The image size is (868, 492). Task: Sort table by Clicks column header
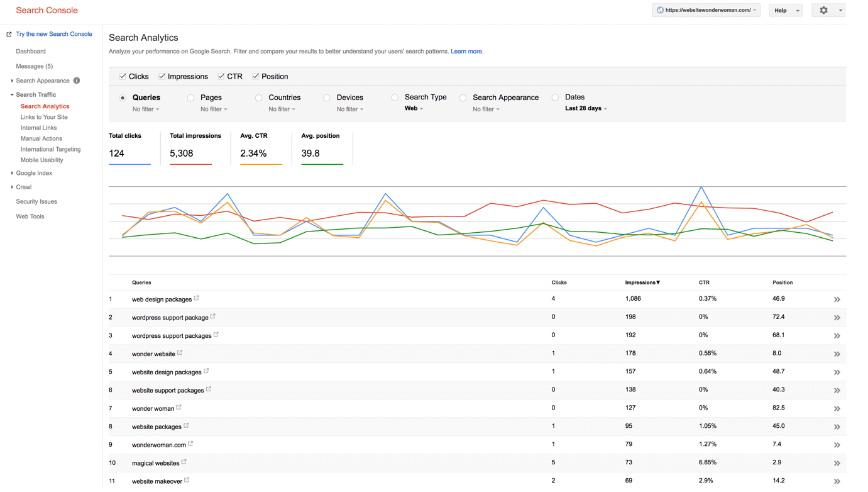point(559,282)
